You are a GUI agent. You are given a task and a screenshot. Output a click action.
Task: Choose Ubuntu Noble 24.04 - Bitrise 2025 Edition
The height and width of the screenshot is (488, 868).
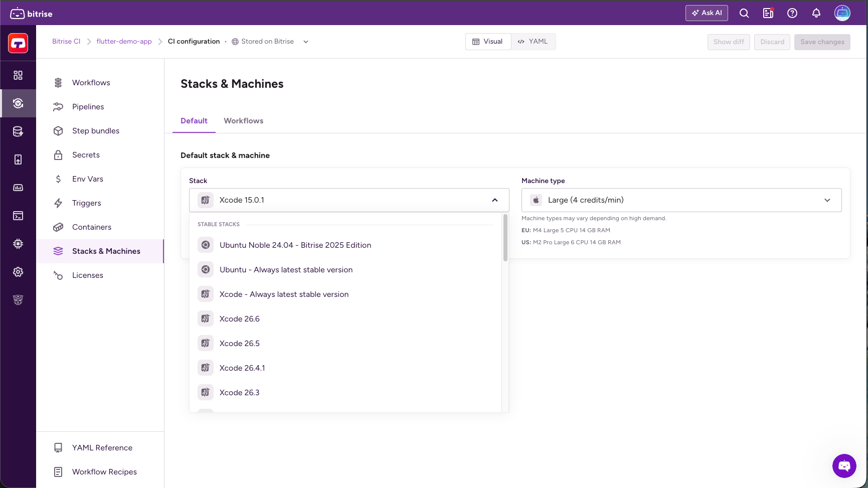[x=345, y=245]
